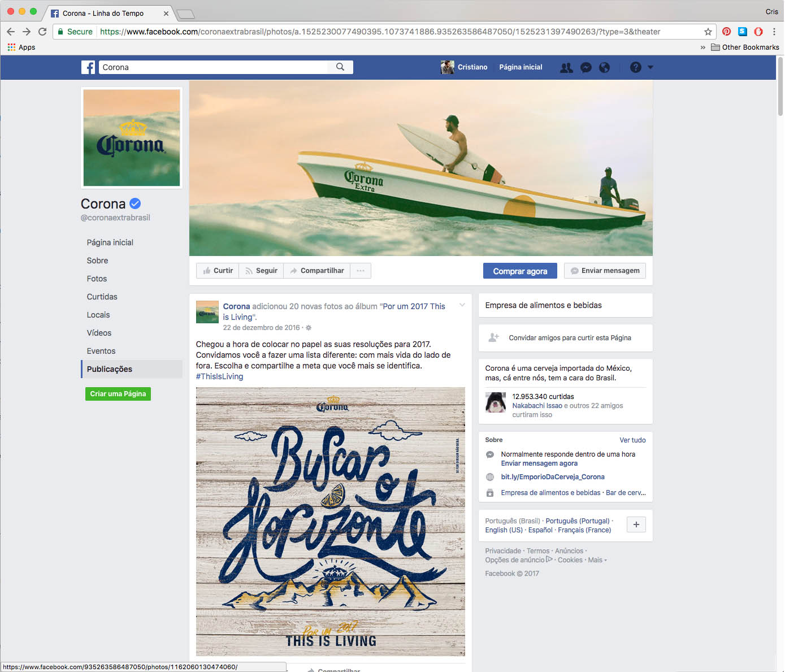Click the browser forward arrow

click(x=27, y=32)
